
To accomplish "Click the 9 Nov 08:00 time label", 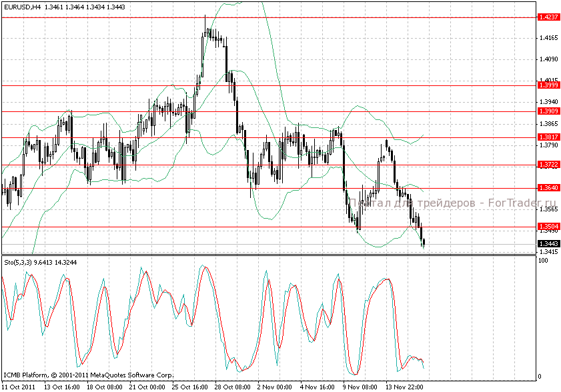I will click(360, 387).
